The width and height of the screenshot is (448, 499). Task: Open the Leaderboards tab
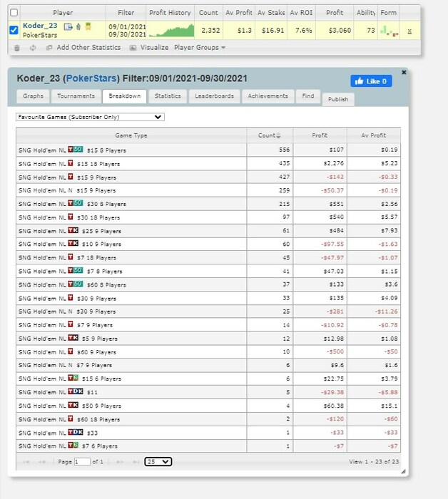pos(214,96)
